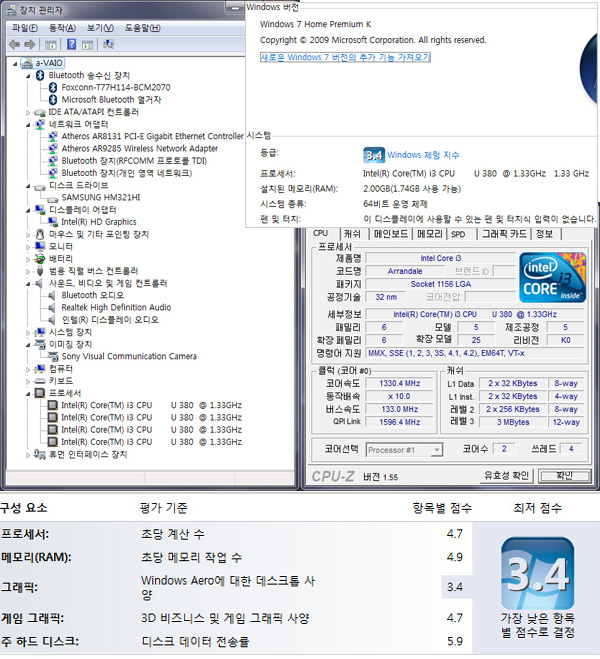Click the 유효성 확인 button in CPU-Z
The height and width of the screenshot is (659, 600).
point(506,476)
